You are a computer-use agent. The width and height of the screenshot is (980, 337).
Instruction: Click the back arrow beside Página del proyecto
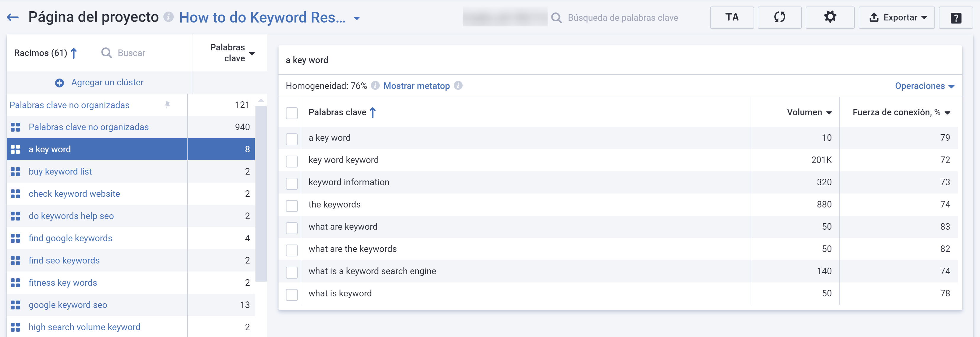pos(12,17)
